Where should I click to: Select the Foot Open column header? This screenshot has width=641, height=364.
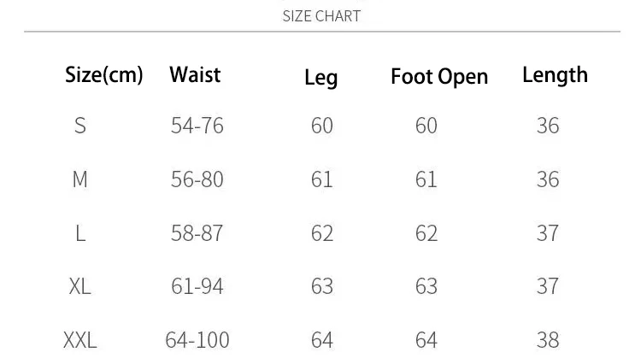tap(439, 77)
